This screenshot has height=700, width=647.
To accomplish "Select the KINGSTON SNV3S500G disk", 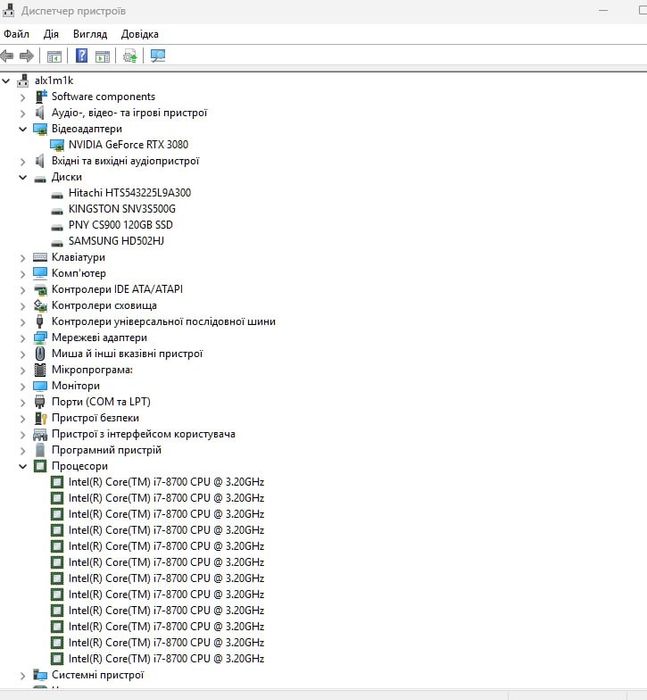I will point(122,209).
